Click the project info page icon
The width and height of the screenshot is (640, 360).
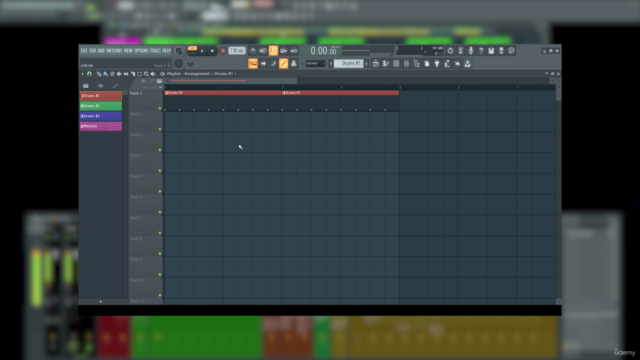pyautogui.click(x=427, y=64)
